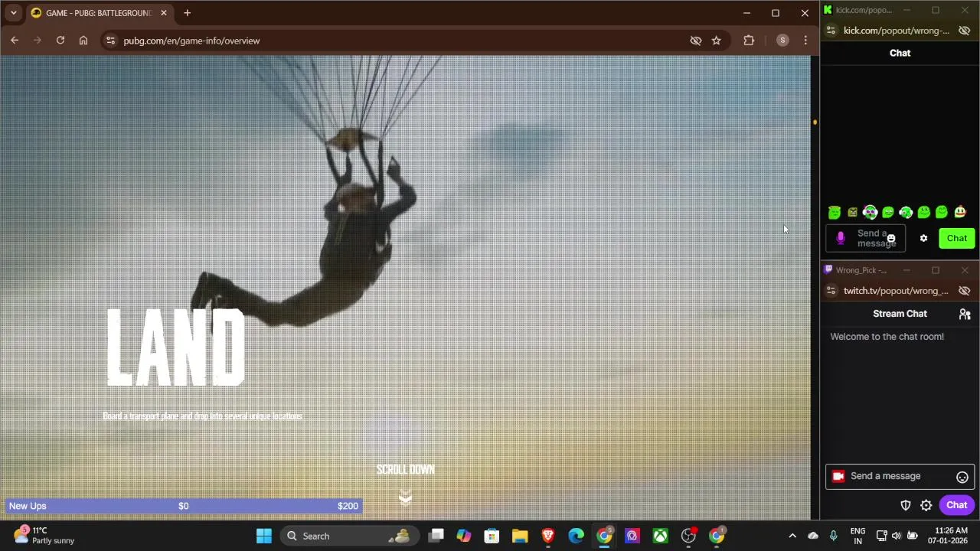Launch Microsoft Edge from the taskbar

tap(576, 536)
